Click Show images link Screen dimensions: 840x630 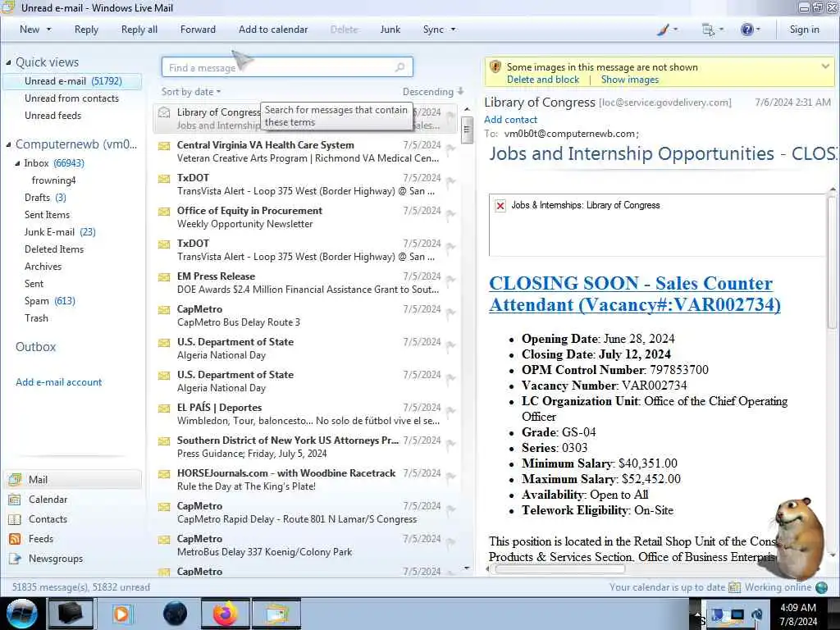(629, 80)
